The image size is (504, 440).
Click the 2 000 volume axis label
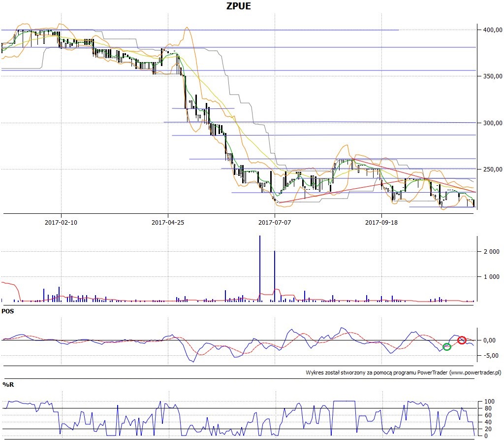[x=492, y=252]
